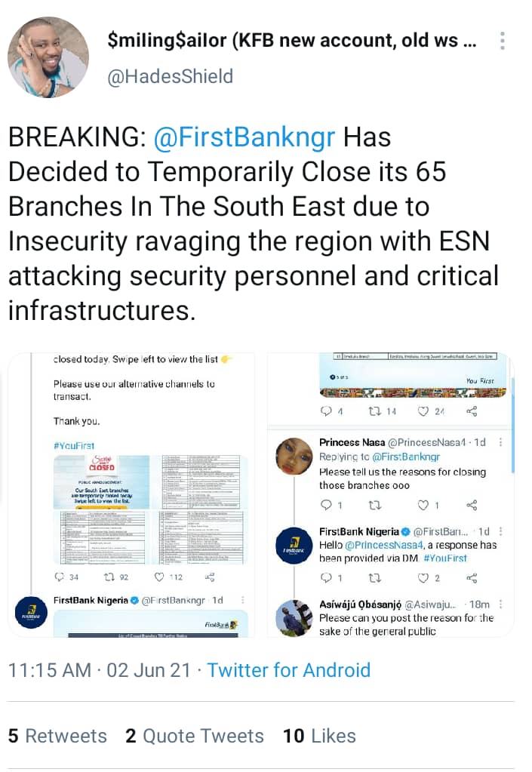View the 10 Likes list
The height and width of the screenshot is (772, 532).
319,736
